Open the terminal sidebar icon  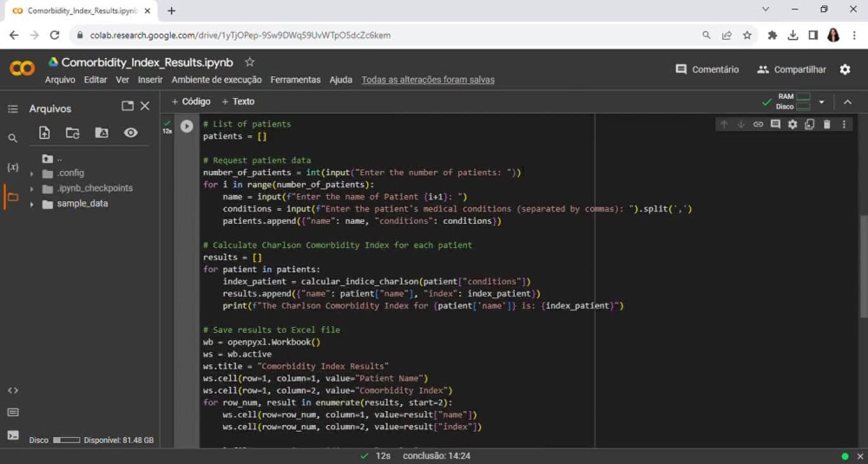tap(13, 435)
